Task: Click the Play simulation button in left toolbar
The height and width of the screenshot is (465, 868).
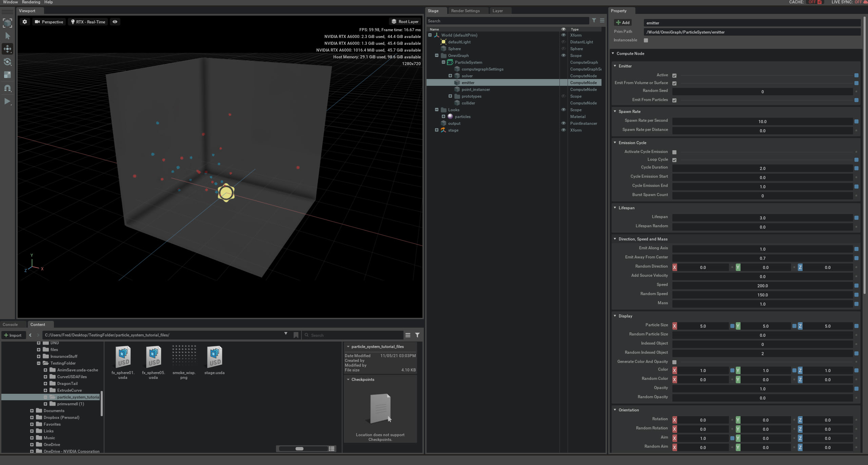Action: [7, 101]
